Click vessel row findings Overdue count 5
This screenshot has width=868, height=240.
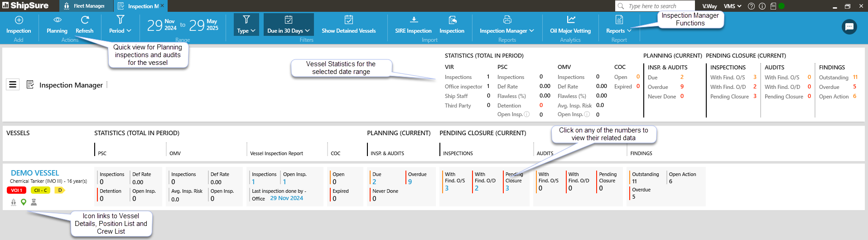pyautogui.click(x=633, y=197)
